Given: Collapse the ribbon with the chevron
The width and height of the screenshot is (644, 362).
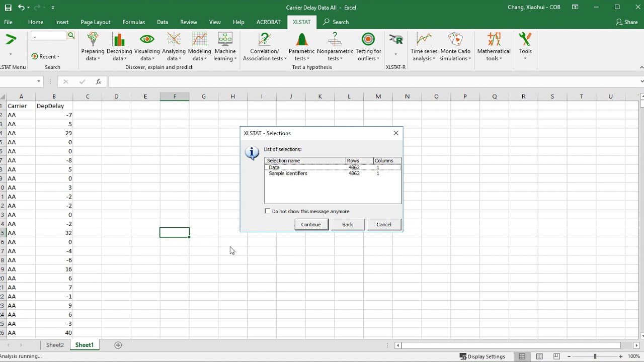Looking at the screenshot, I should pos(641,67).
